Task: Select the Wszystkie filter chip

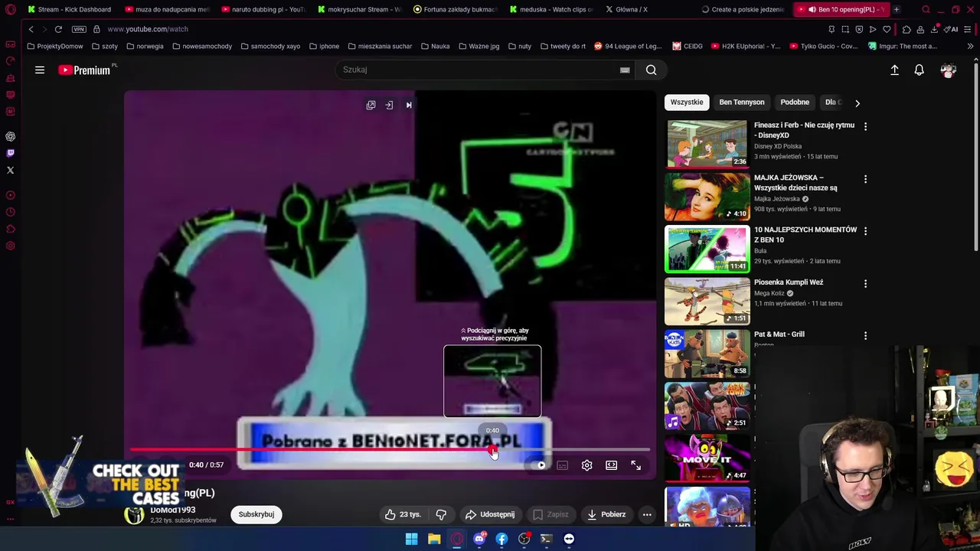Action: (x=687, y=102)
